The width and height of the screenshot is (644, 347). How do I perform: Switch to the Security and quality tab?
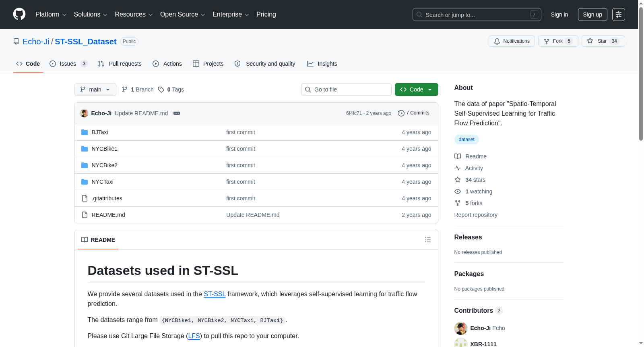(x=265, y=64)
